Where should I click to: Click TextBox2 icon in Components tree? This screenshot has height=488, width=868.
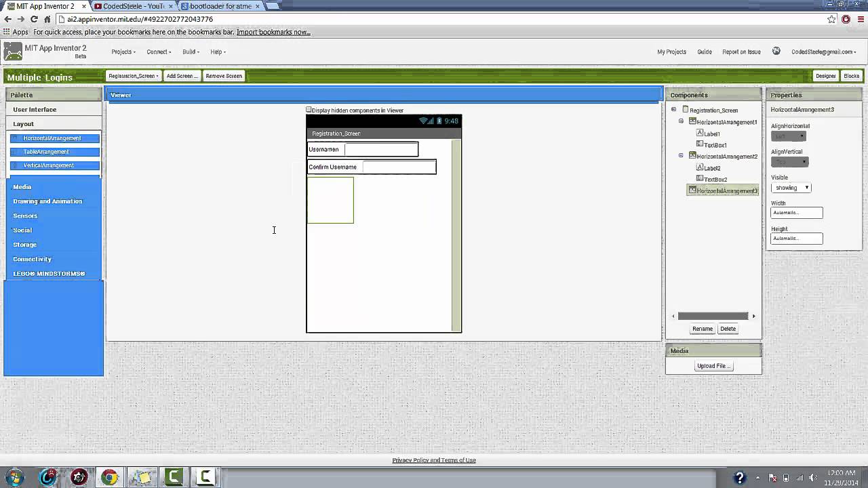tap(700, 179)
